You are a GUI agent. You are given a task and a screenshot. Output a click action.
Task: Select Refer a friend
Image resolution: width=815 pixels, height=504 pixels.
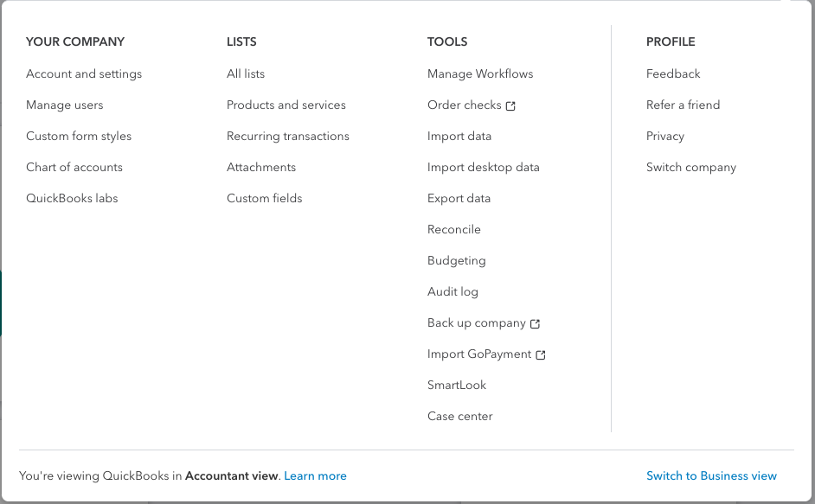point(683,105)
